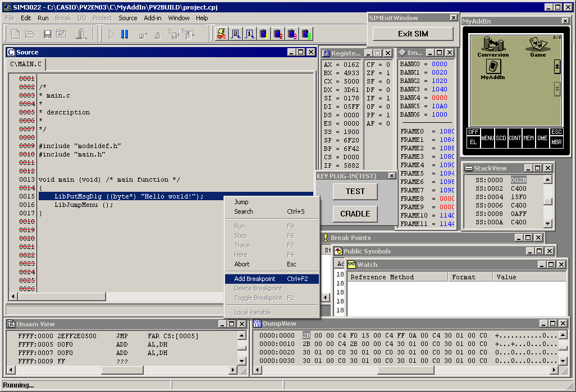Click the signal 0 waveform toolbar icon
The width and height of the screenshot is (576, 392).
pyautogui.click(x=236, y=34)
